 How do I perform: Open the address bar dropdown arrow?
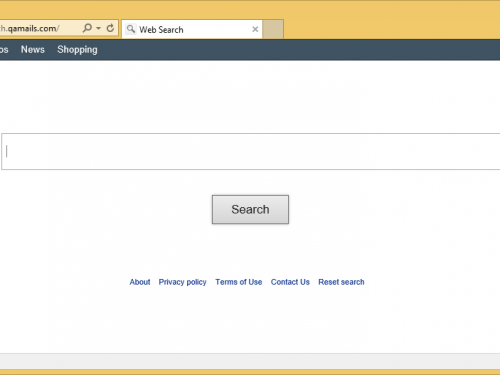(99, 28)
